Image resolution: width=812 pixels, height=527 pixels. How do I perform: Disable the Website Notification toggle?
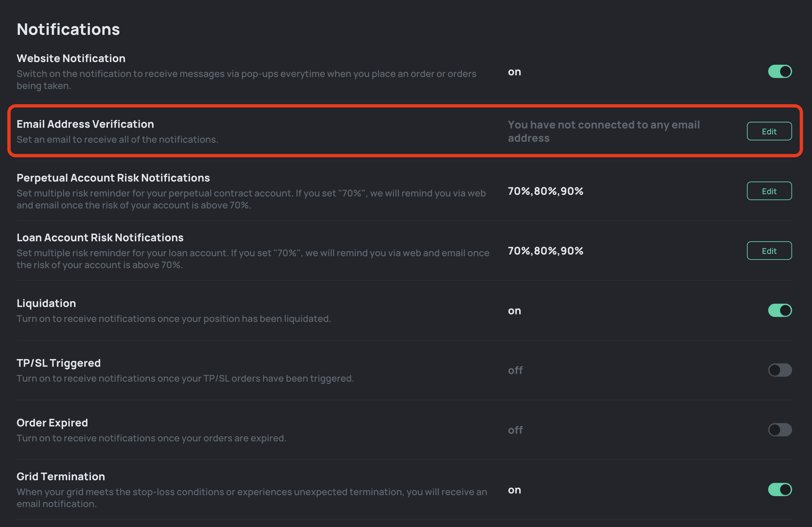click(x=779, y=72)
